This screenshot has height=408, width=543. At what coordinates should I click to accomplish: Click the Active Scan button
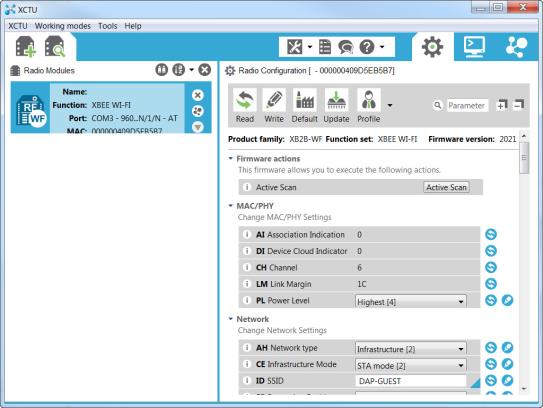[x=446, y=187]
